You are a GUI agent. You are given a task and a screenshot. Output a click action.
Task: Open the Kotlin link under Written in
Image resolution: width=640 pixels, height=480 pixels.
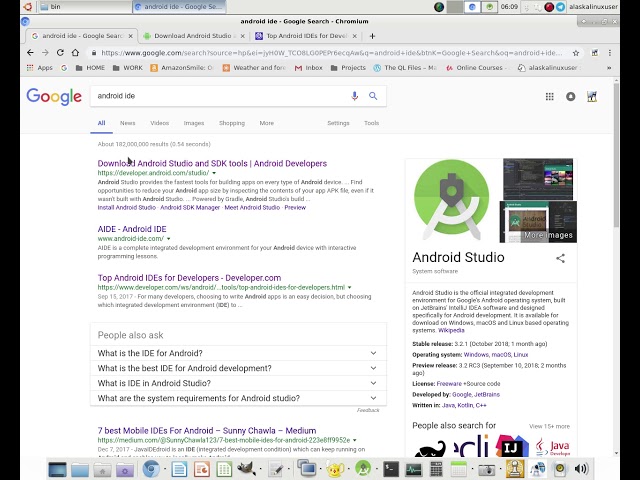tap(465, 405)
